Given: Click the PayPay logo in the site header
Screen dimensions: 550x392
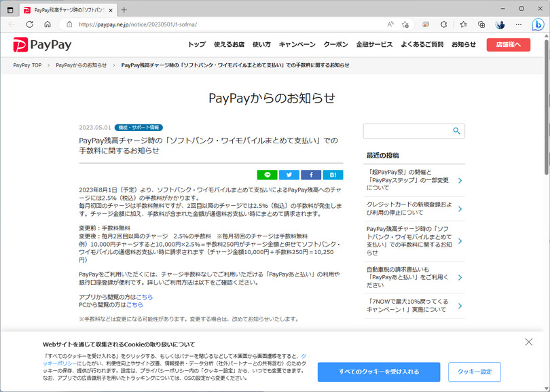Looking at the screenshot, I should [x=42, y=45].
